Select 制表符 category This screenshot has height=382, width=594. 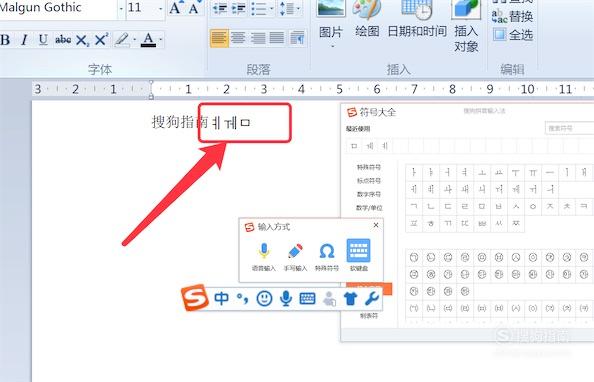369,316
